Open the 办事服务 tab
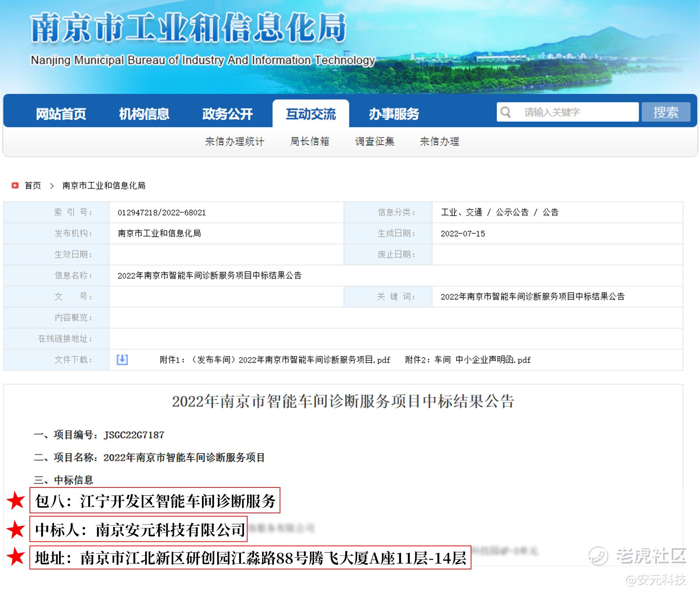 (394, 114)
